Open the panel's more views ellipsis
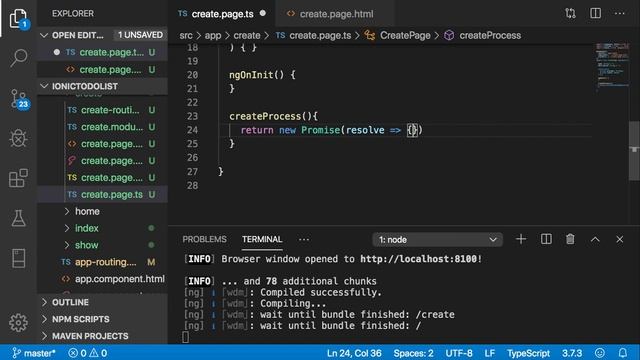The image size is (640, 360). tap(304, 240)
